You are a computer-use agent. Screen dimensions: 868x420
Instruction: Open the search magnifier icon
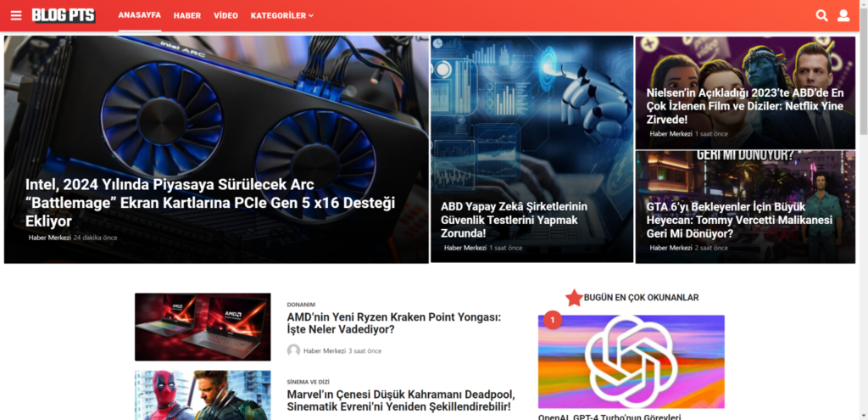[821, 15]
